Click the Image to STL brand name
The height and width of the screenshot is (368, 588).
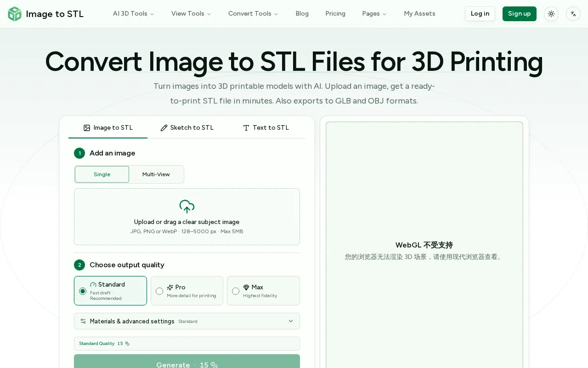[55, 14]
